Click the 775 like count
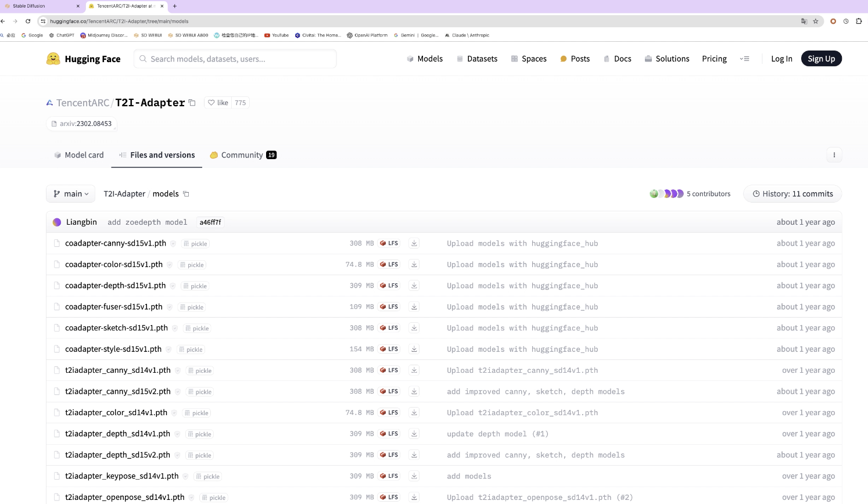This screenshot has width=868, height=504. pyautogui.click(x=241, y=103)
